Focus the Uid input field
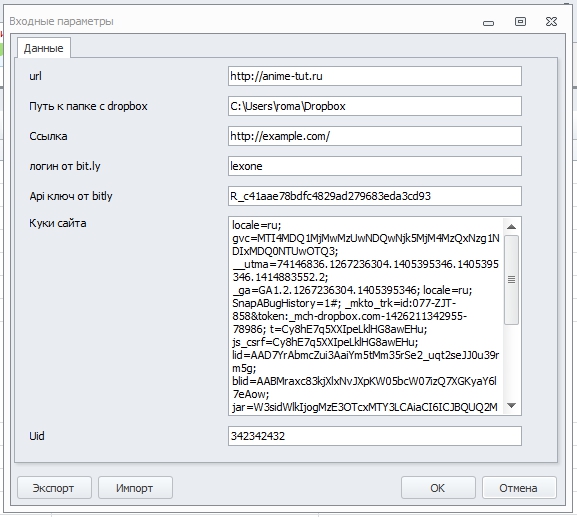Image resolution: width=577 pixels, height=517 pixels. (375, 436)
